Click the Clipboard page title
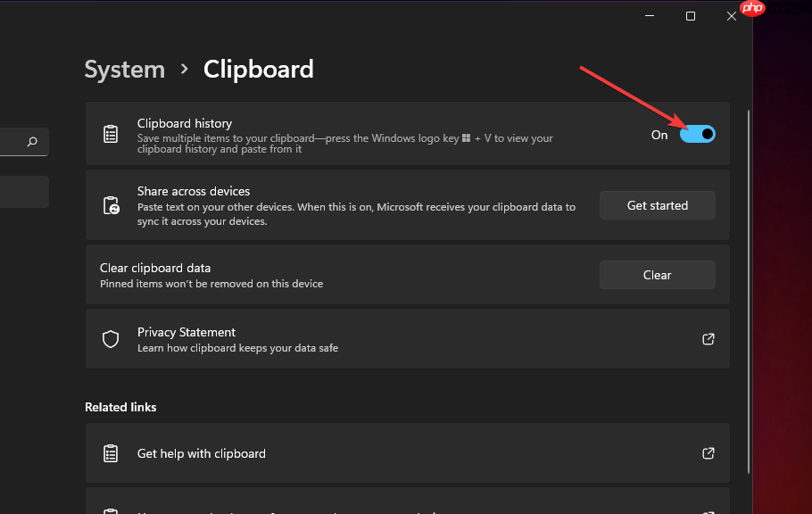This screenshot has width=812, height=514. point(259,70)
